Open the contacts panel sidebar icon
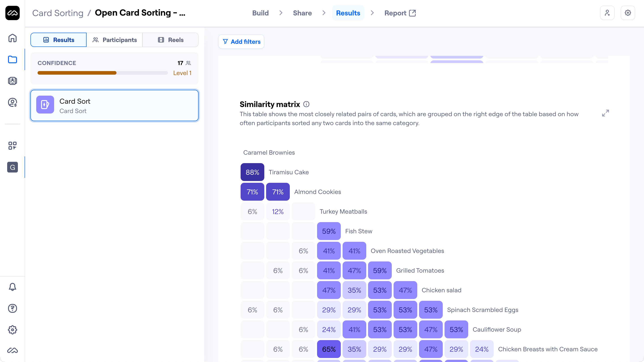 point(13,81)
